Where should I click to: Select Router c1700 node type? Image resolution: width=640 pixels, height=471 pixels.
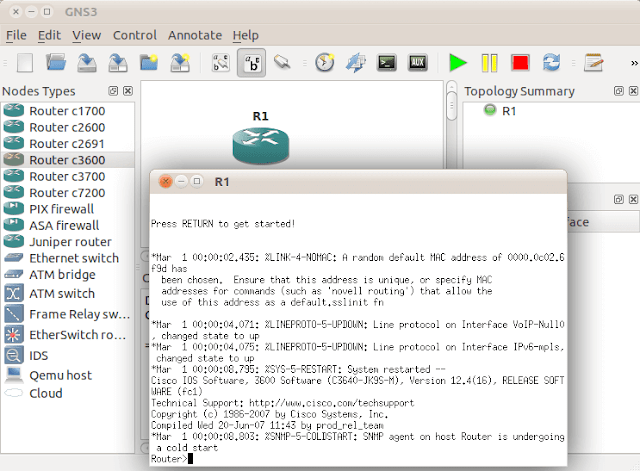pos(68,111)
